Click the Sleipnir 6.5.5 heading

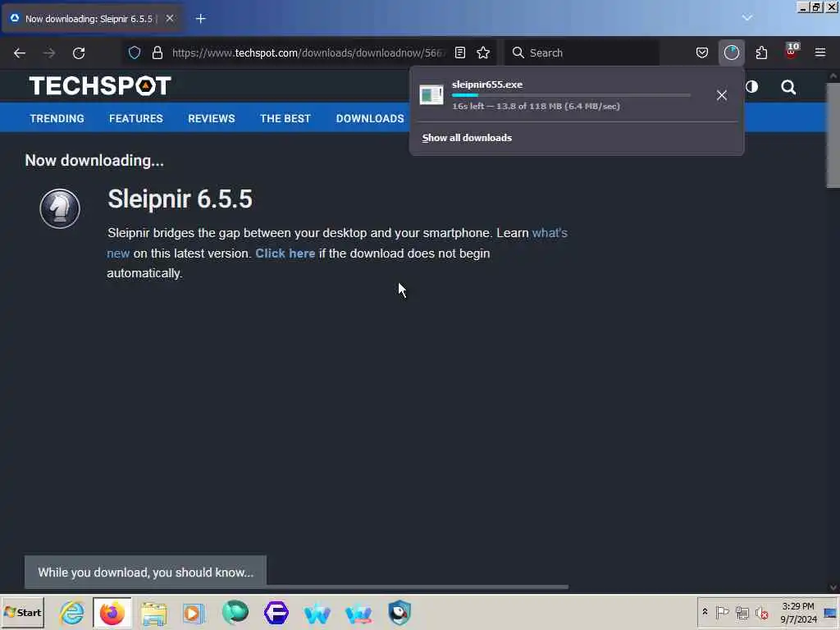180,199
